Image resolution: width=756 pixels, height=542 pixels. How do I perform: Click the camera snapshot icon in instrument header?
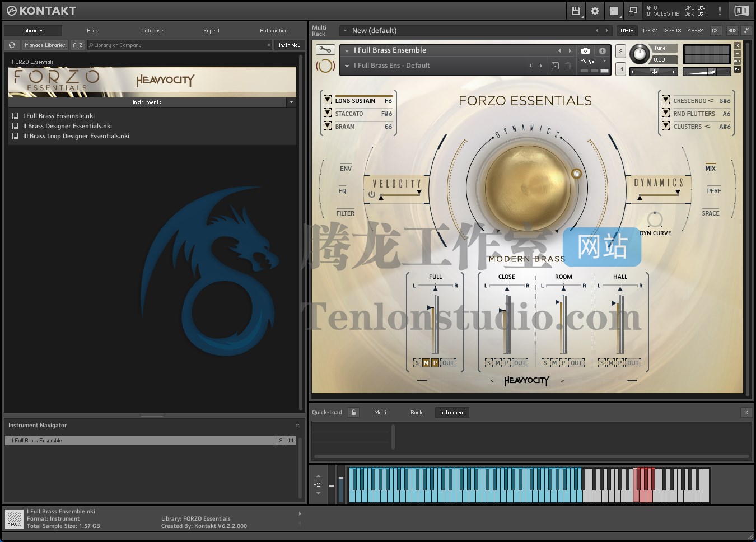click(585, 50)
